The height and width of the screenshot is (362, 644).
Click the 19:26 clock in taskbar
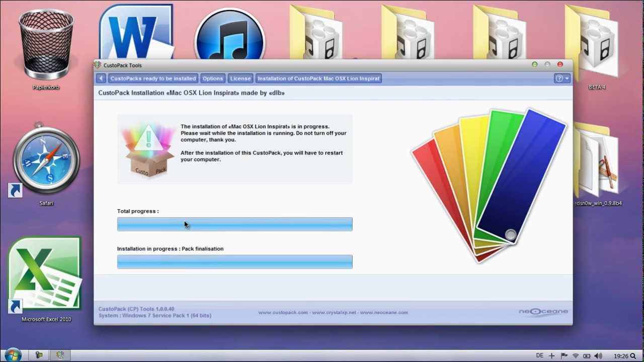(x=621, y=356)
